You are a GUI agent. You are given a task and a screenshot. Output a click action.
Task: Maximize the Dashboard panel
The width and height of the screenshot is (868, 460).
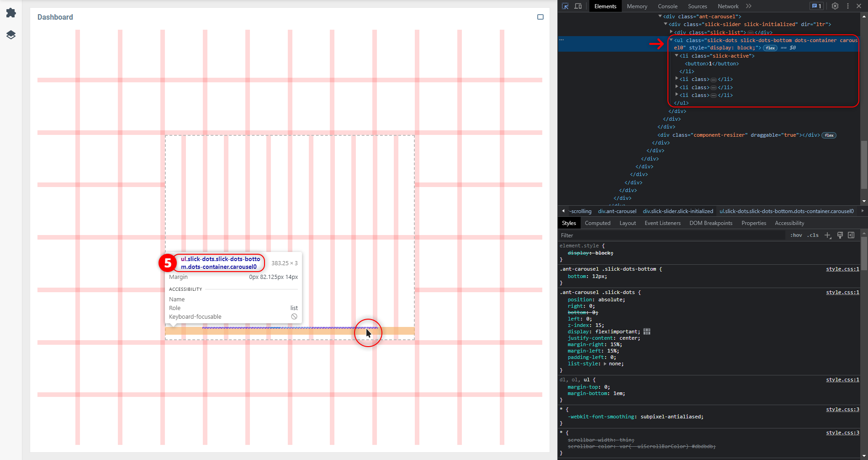[540, 17]
